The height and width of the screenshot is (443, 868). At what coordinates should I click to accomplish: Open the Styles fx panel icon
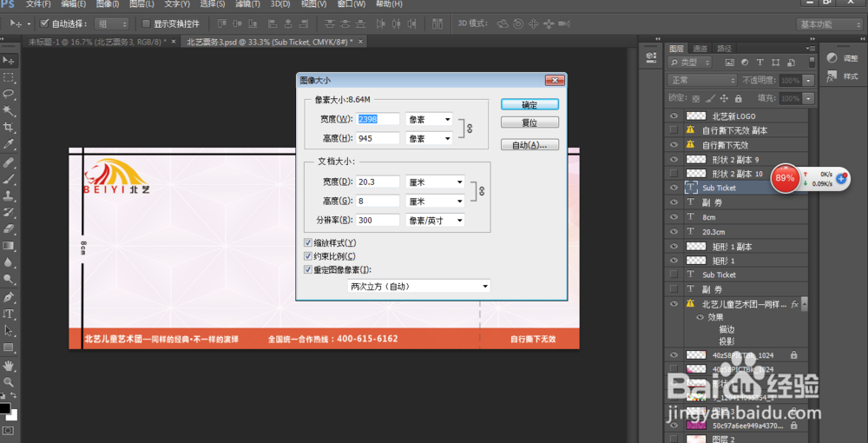(831, 76)
